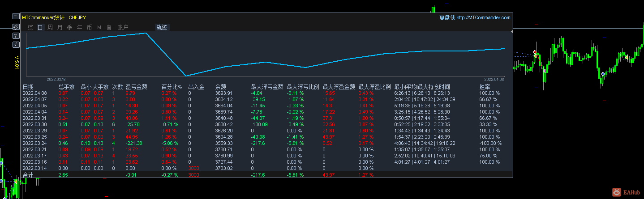The image size is (644, 199).
Task: Open the 年 yearly tab
Action: (x=80, y=27)
